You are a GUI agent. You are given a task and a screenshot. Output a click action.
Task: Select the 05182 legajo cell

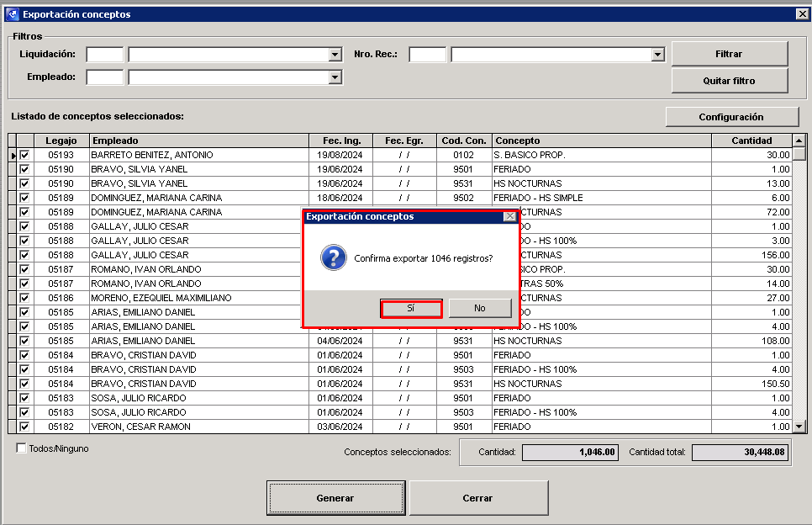point(61,427)
